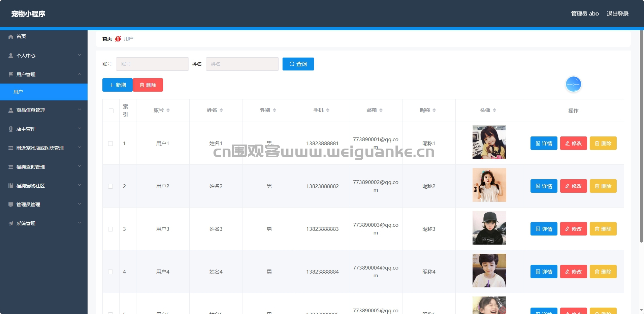Sort table by 昵称 column arrows
Screen dimensions: 644x314
click(434, 110)
